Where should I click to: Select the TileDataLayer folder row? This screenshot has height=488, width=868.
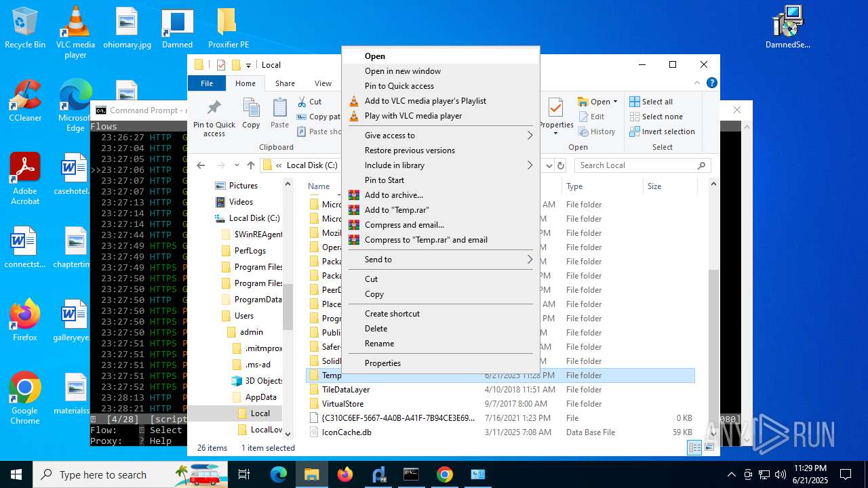click(x=500, y=390)
